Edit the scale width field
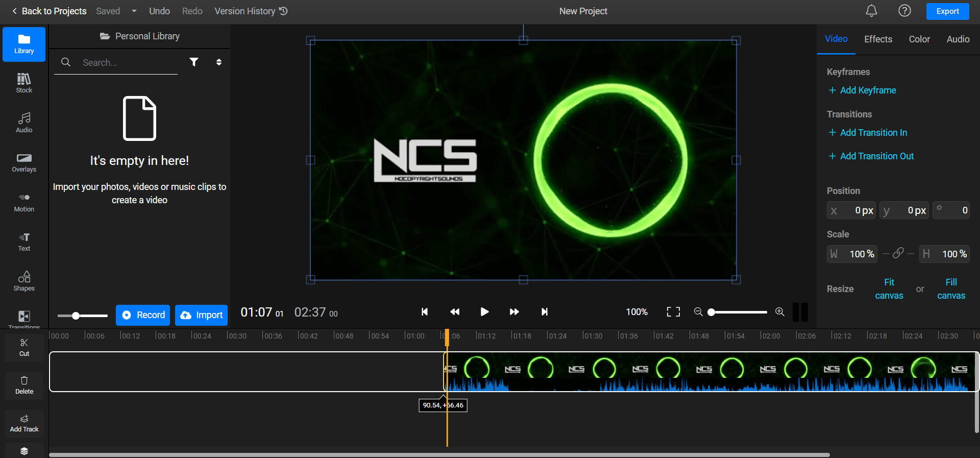Image resolution: width=980 pixels, height=458 pixels. click(852, 254)
